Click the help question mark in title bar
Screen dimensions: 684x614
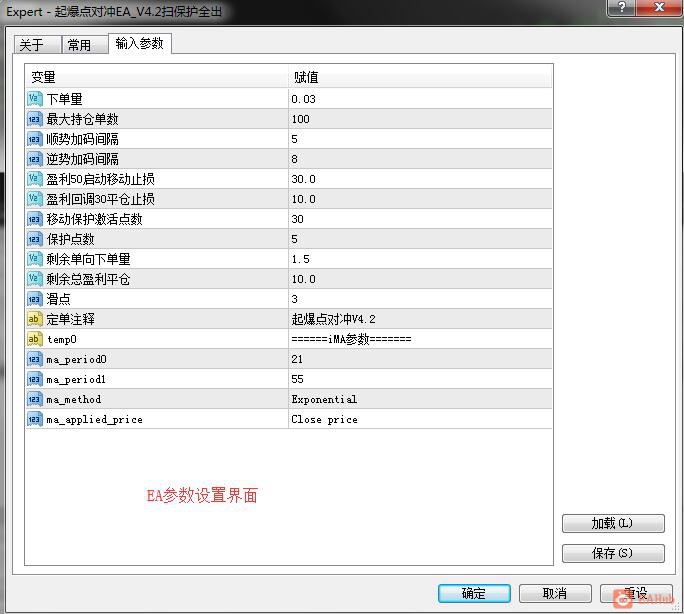(x=622, y=7)
